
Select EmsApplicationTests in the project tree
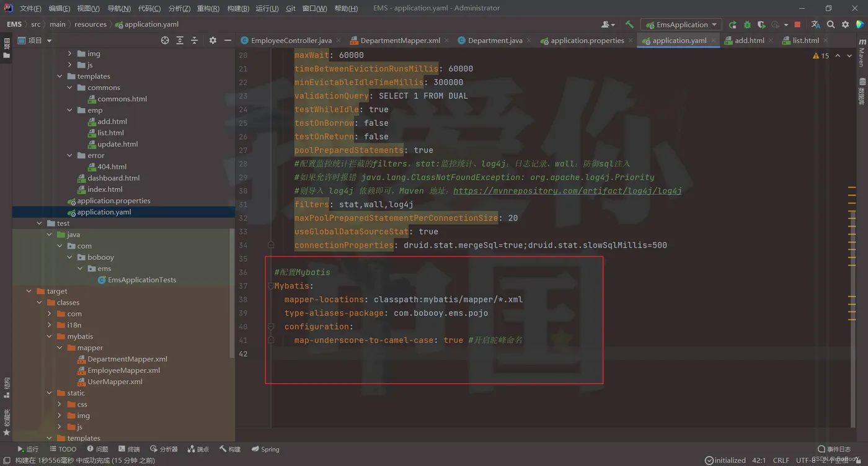pos(142,280)
